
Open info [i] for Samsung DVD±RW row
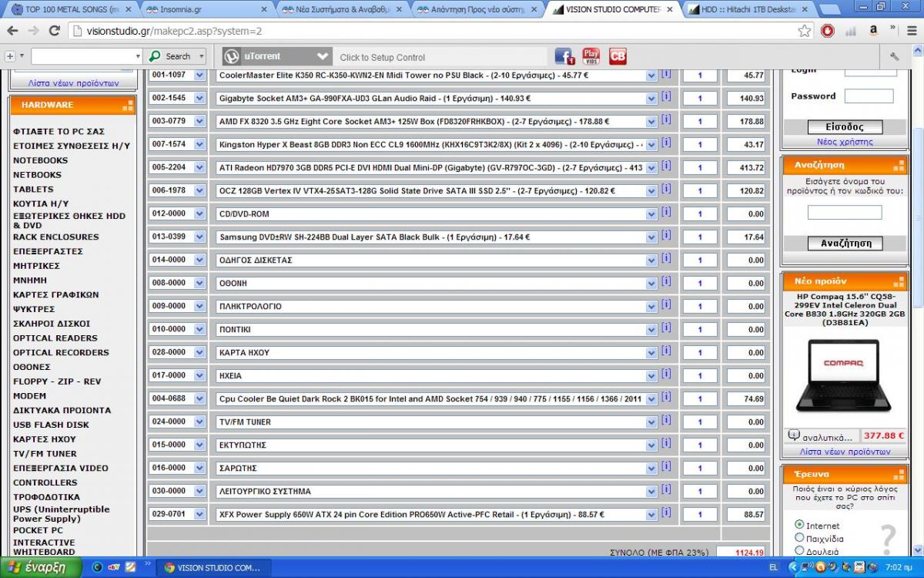tap(666, 236)
